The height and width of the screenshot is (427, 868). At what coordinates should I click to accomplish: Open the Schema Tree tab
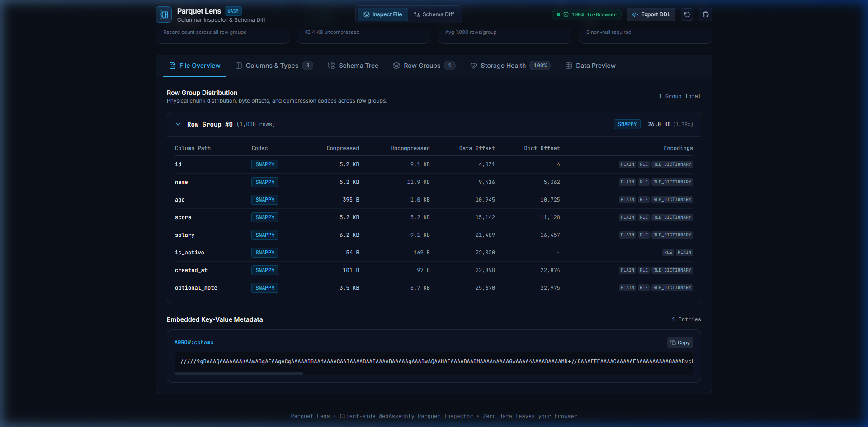pyautogui.click(x=353, y=66)
